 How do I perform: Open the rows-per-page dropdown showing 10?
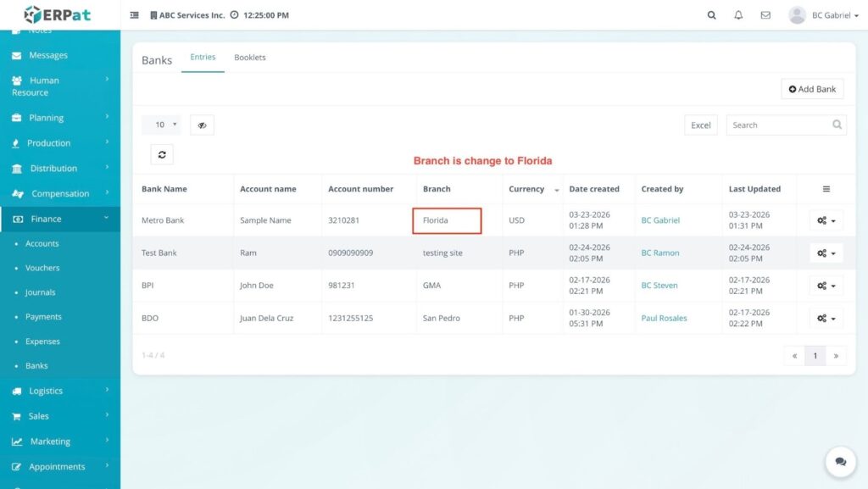coord(161,125)
